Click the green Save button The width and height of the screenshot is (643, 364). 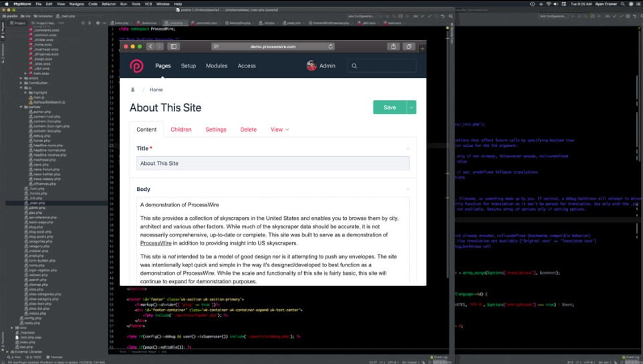coord(390,108)
